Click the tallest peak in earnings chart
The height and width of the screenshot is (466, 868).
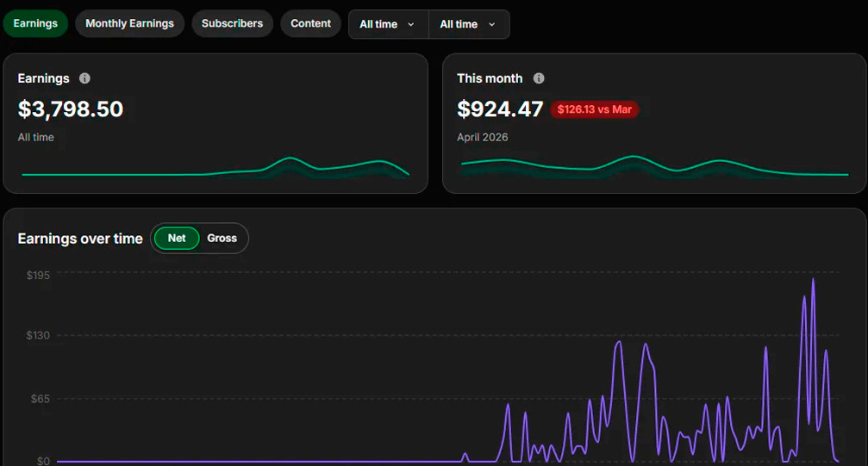pos(813,280)
